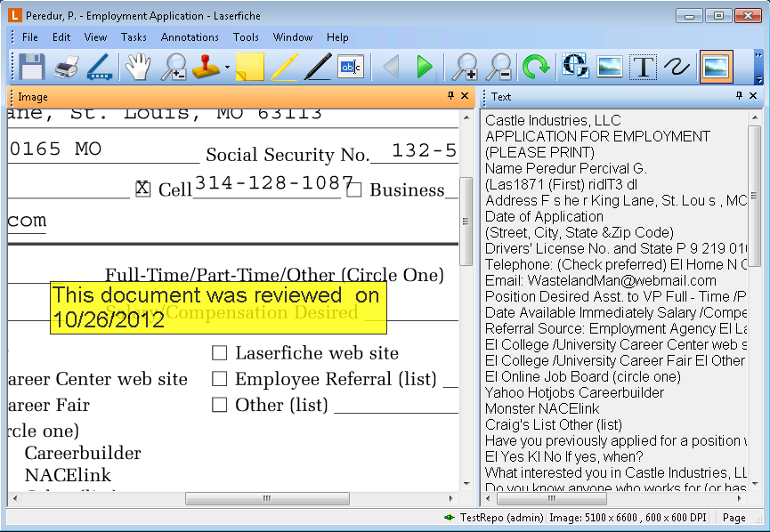
Task: Click Image pane scroll left arrow
Action: point(15,498)
